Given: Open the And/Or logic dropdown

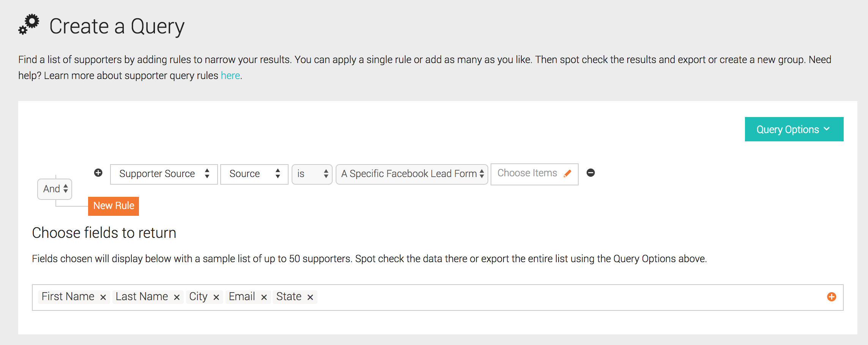Looking at the screenshot, I should 54,188.
